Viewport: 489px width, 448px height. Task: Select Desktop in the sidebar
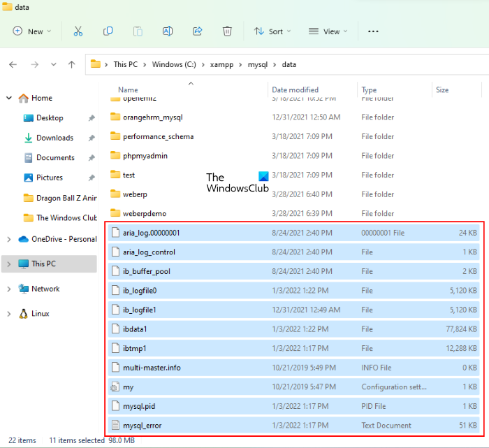coord(50,118)
